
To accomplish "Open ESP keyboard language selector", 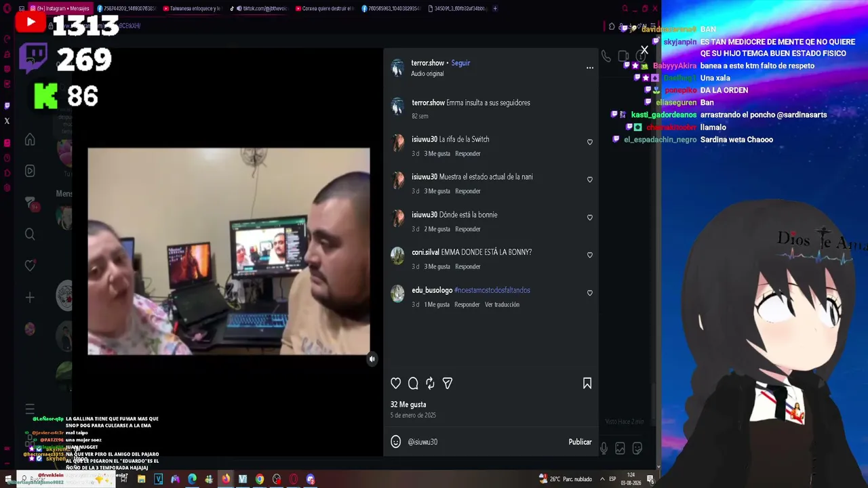I will click(x=612, y=479).
